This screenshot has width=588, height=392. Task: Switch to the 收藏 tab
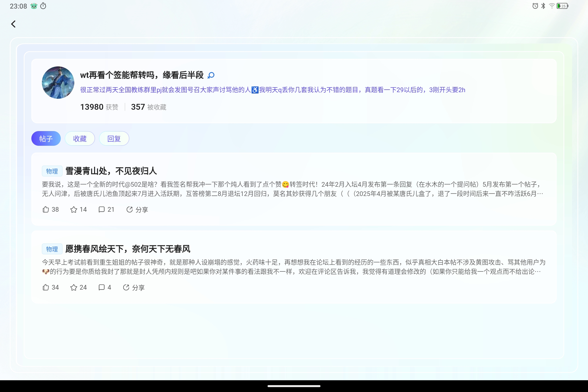pos(80,138)
